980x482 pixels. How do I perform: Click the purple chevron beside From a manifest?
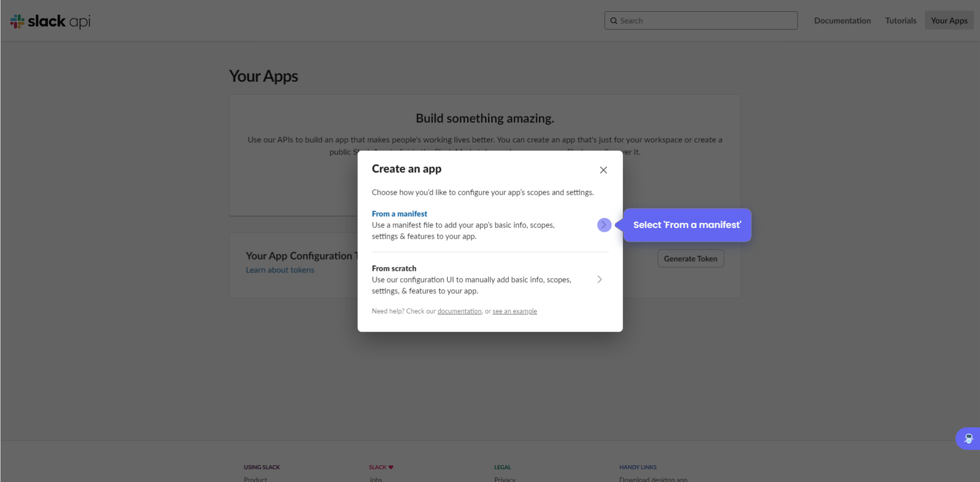(604, 225)
